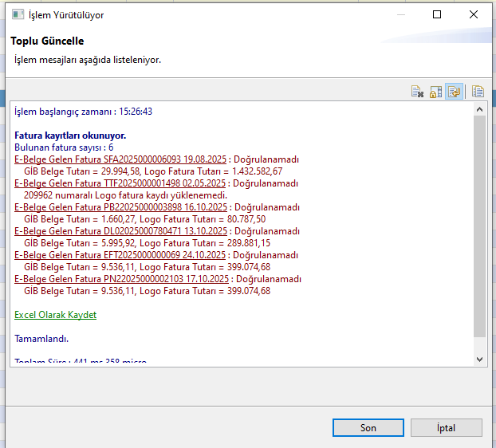This screenshot has height=448, width=496.
Task: Cancel with the İptal button
Action: coord(446,428)
